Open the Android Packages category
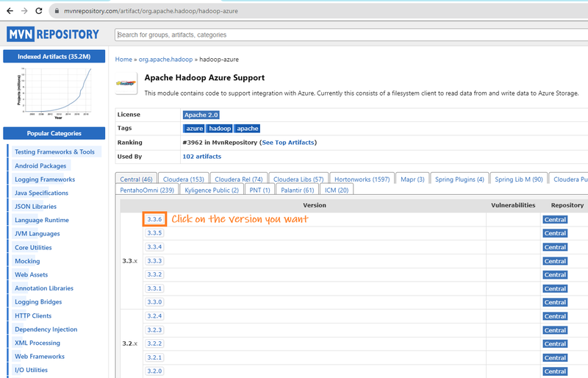Viewport: 588px width, 378px height. pos(40,165)
